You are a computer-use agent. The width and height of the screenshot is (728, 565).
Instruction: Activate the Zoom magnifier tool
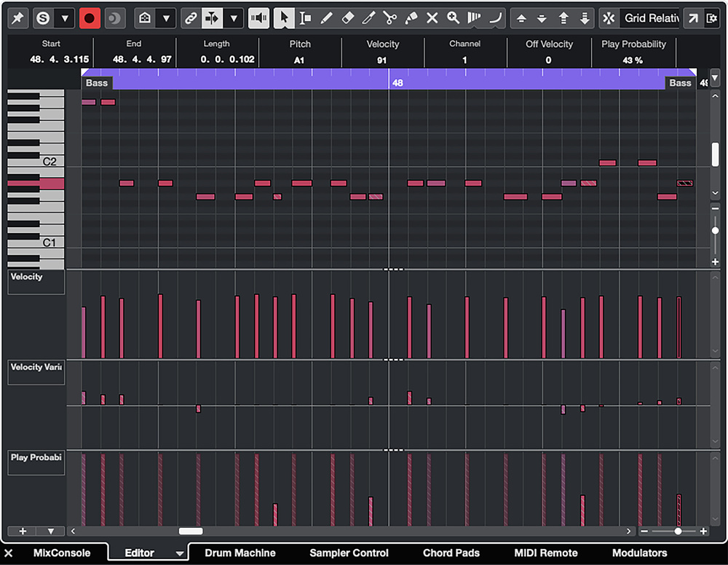coord(454,17)
